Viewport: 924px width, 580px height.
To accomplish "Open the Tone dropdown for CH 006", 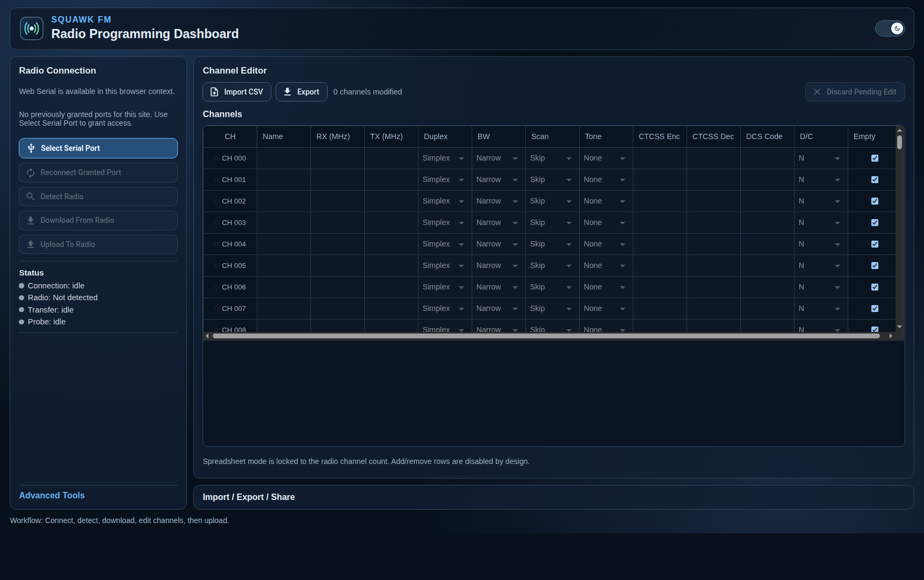I will pyautogui.click(x=605, y=287).
